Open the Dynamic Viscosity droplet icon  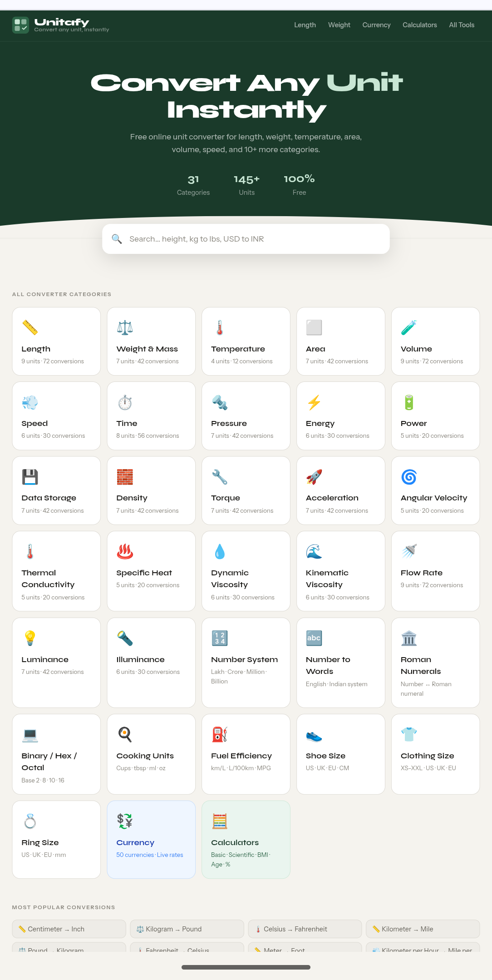click(220, 551)
